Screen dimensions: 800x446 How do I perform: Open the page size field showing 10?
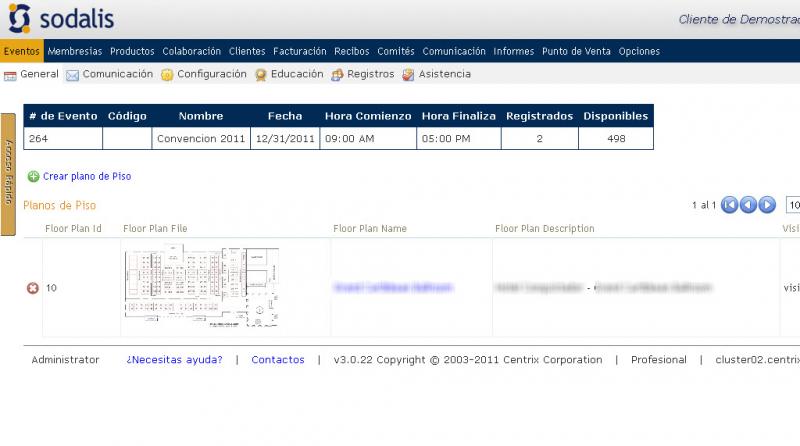pos(793,205)
